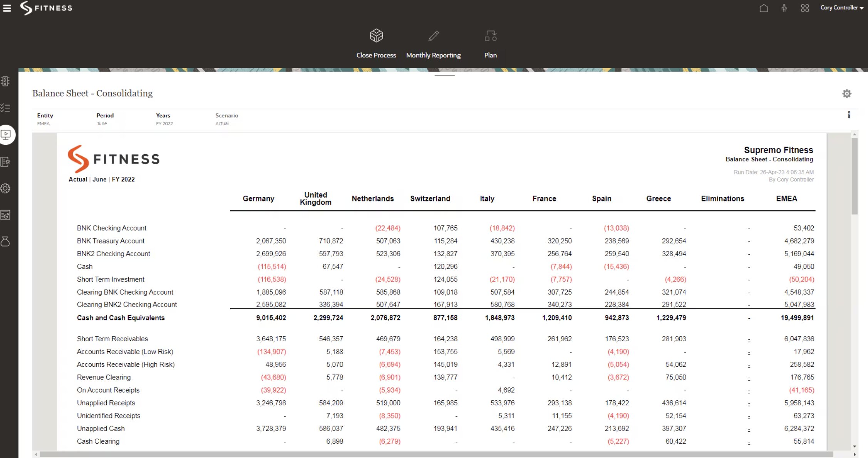Open the hamburger navigation menu
The width and height of the screenshot is (868, 458).
(7, 8)
